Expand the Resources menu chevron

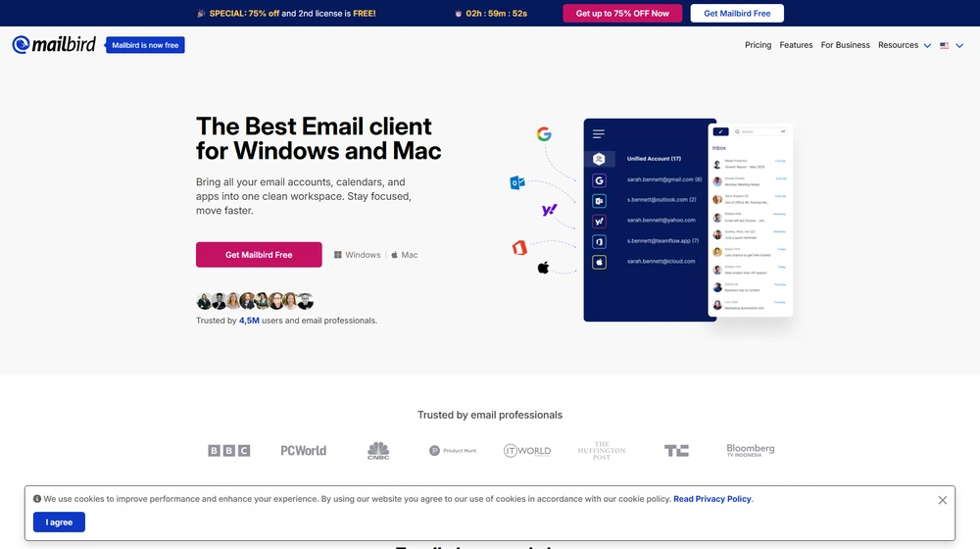[x=927, y=45]
